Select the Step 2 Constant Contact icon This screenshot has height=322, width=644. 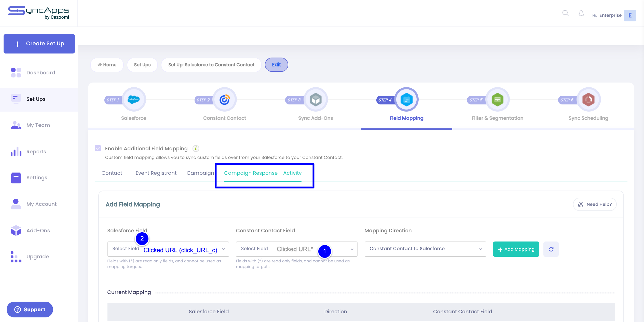pyautogui.click(x=225, y=99)
